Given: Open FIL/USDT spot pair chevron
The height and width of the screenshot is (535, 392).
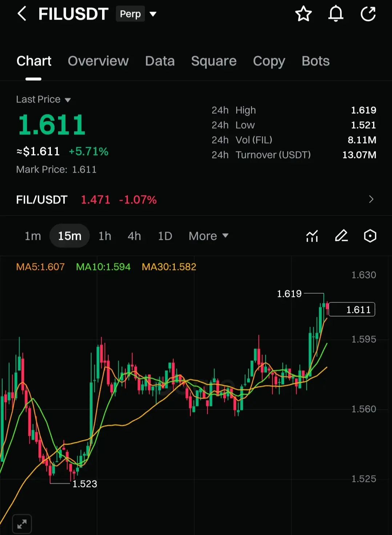Looking at the screenshot, I should [x=371, y=199].
